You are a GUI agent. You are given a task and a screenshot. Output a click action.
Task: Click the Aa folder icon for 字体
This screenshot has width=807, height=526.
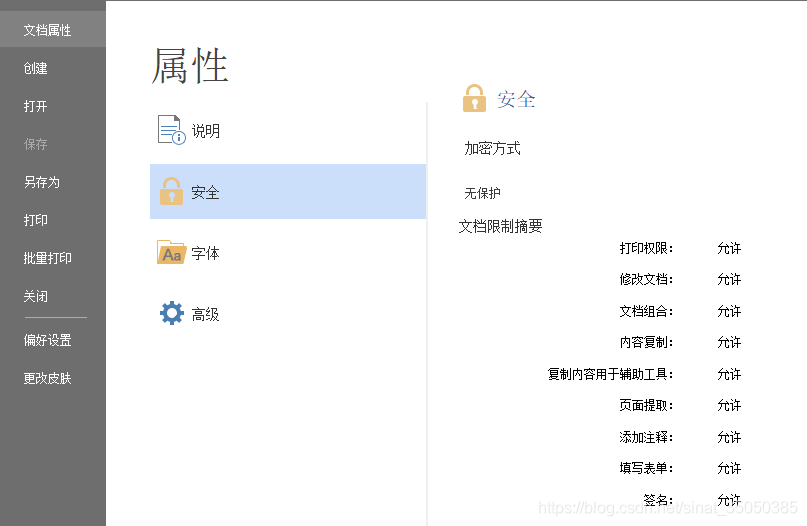click(x=171, y=252)
